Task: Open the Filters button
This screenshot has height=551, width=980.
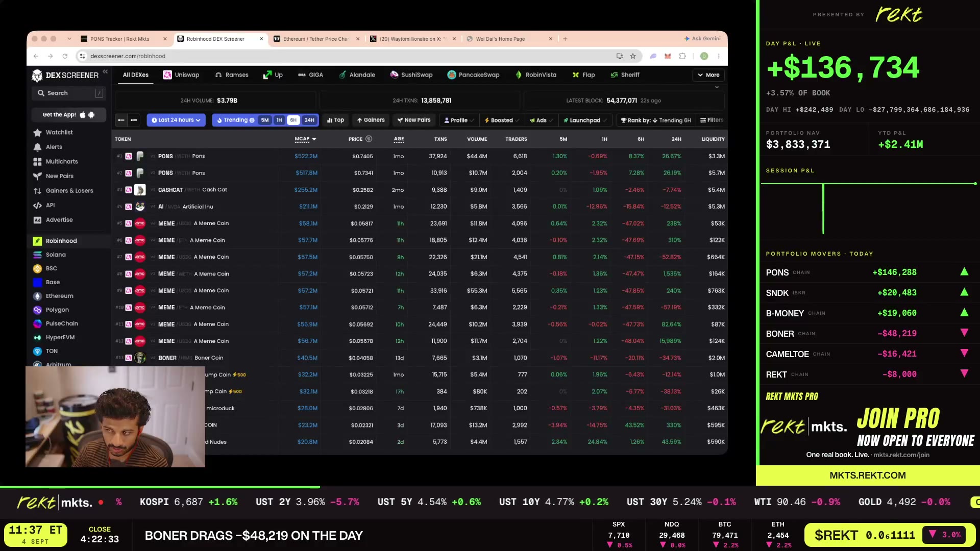Action: pyautogui.click(x=712, y=120)
